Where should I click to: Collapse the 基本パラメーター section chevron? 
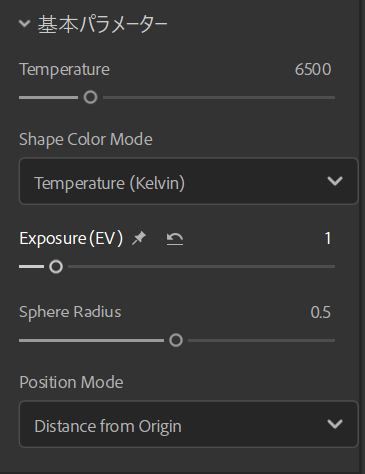(x=25, y=24)
